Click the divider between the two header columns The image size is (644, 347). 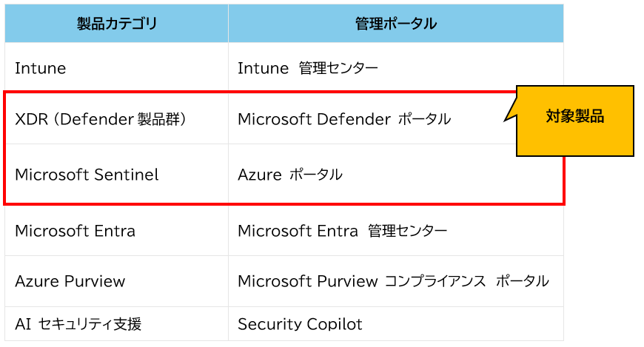coord(228,24)
